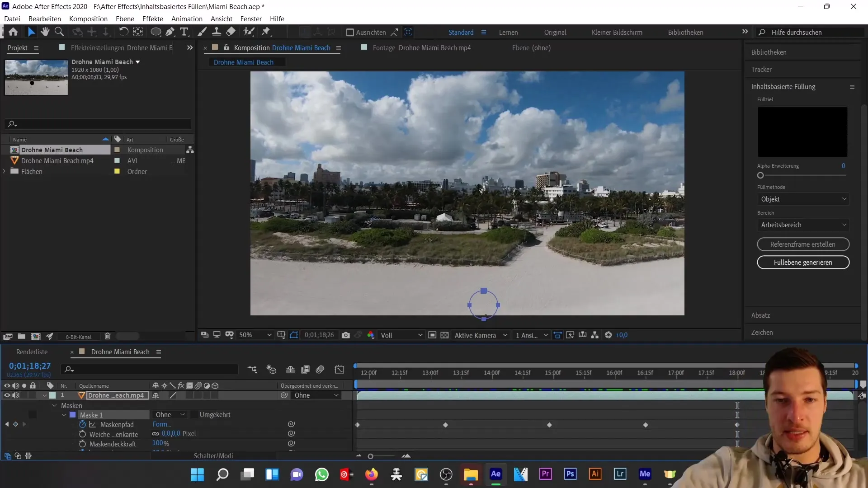
Task: Adjust the Alpha-Erweiterung slider handle
Action: pos(760,176)
